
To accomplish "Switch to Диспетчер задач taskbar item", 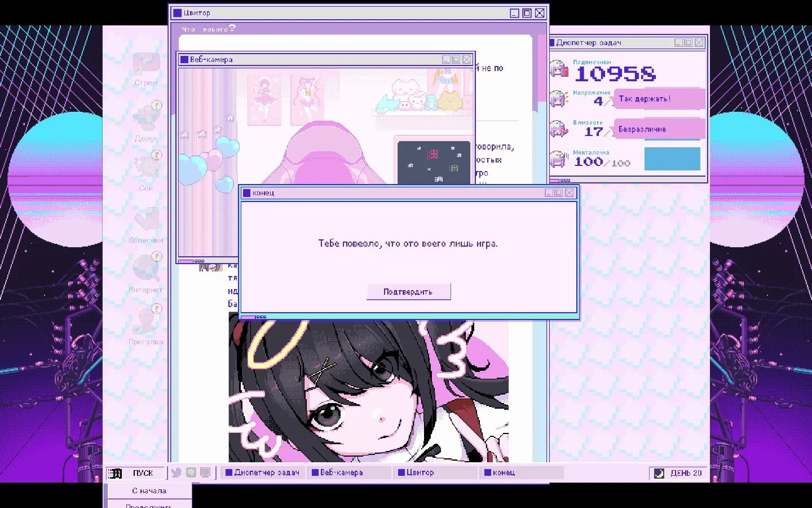I will click(x=263, y=473).
